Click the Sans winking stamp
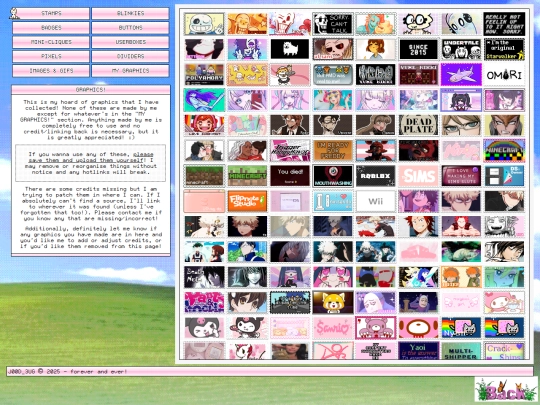Image resolution: width=540 pixels, height=405 pixels. point(204,24)
